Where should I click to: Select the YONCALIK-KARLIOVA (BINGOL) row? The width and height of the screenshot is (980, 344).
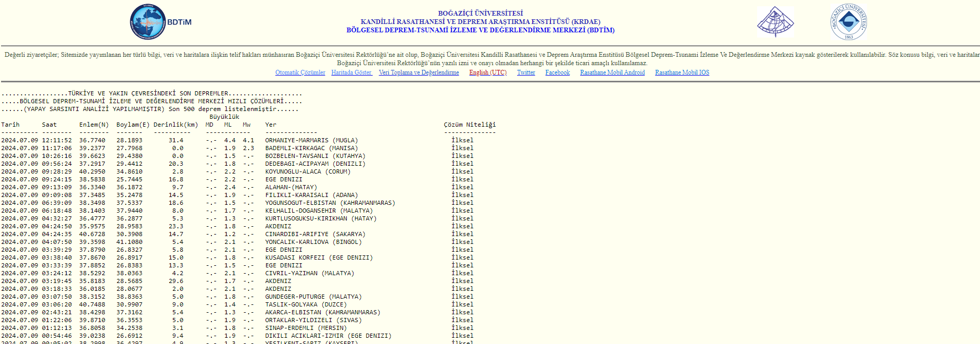pos(313,242)
